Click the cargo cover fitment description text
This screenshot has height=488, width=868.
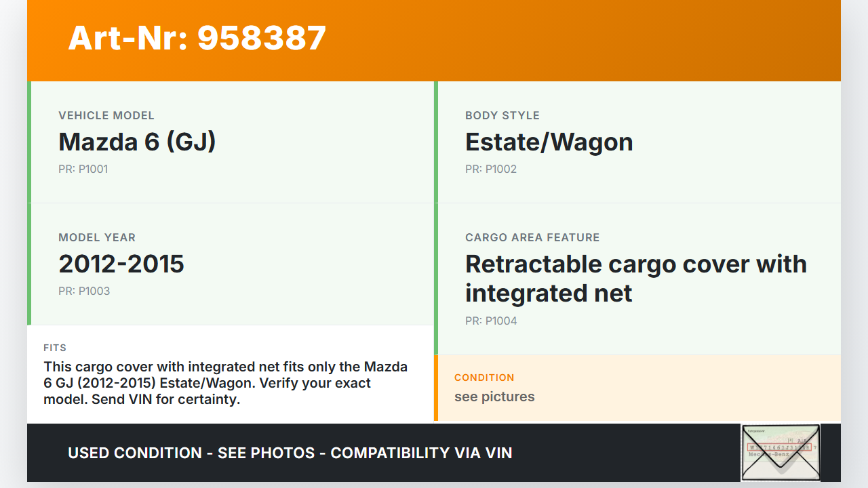pos(225,383)
